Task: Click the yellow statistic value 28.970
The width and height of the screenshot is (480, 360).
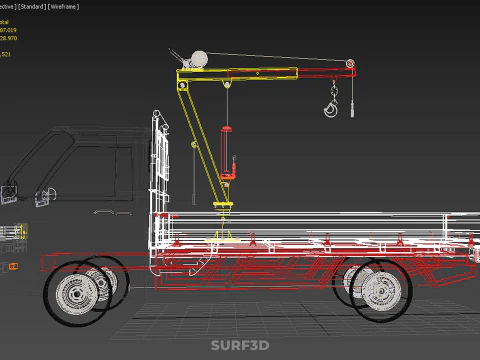Action: point(8,38)
